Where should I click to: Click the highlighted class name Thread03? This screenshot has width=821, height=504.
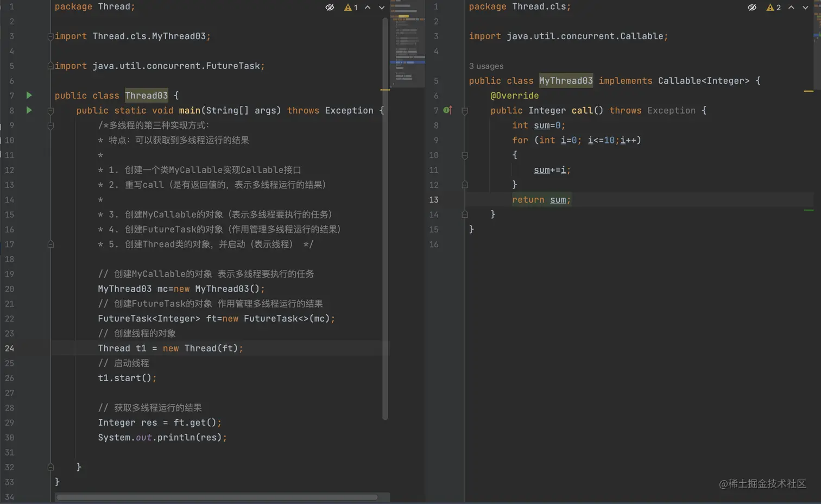click(x=147, y=96)
